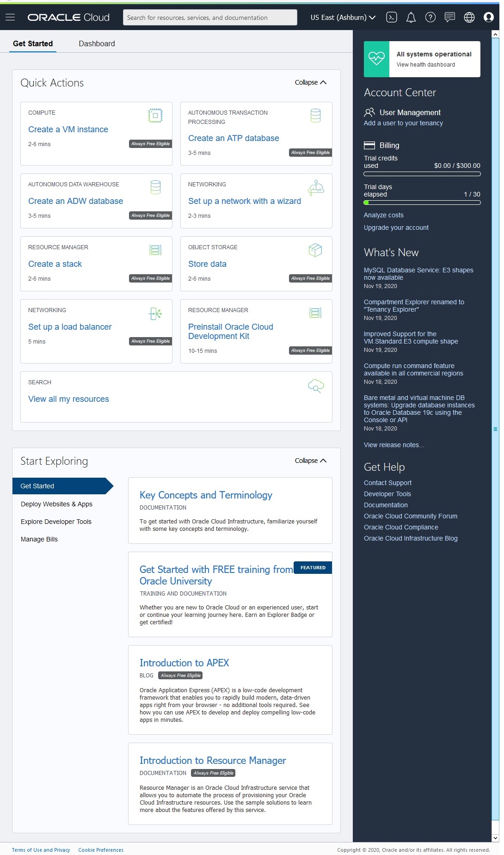Select the Manage Bills category
The image size is (504, 855).
39,539
